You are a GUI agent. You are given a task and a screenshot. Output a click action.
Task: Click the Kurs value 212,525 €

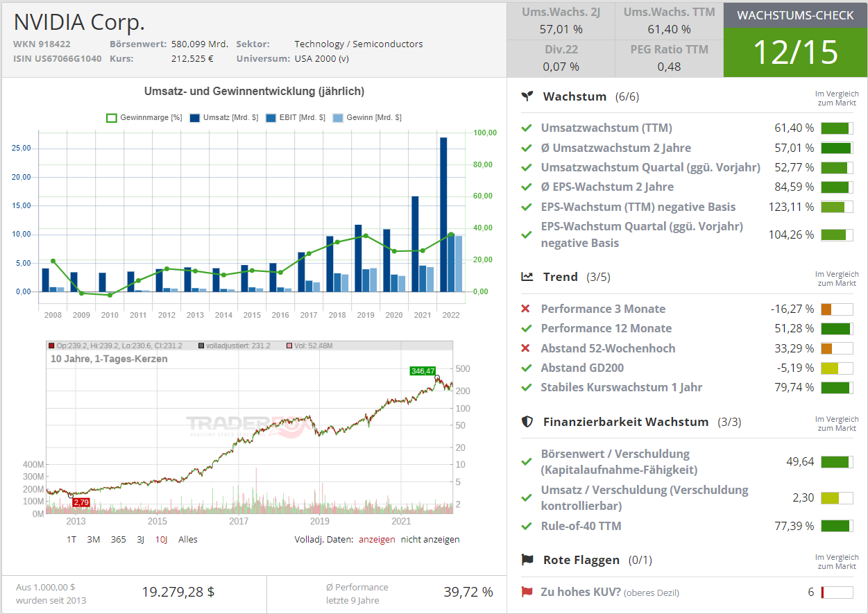click(192, 58)
